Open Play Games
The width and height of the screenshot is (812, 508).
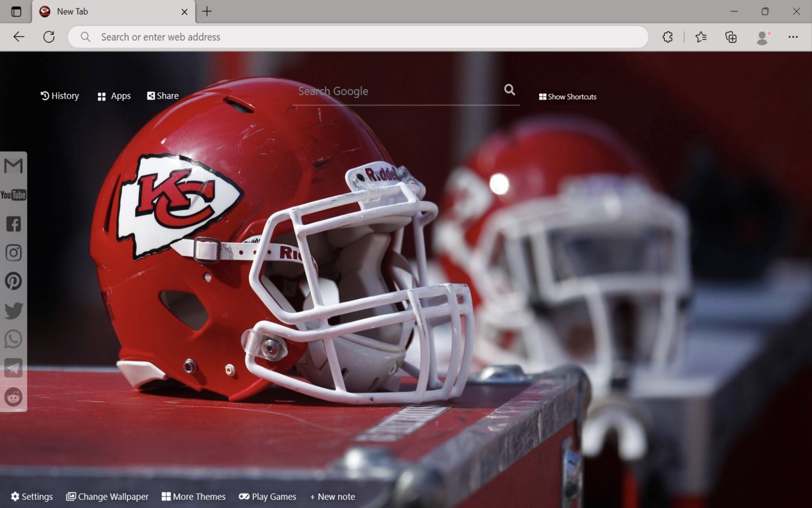tap(268, 497)
